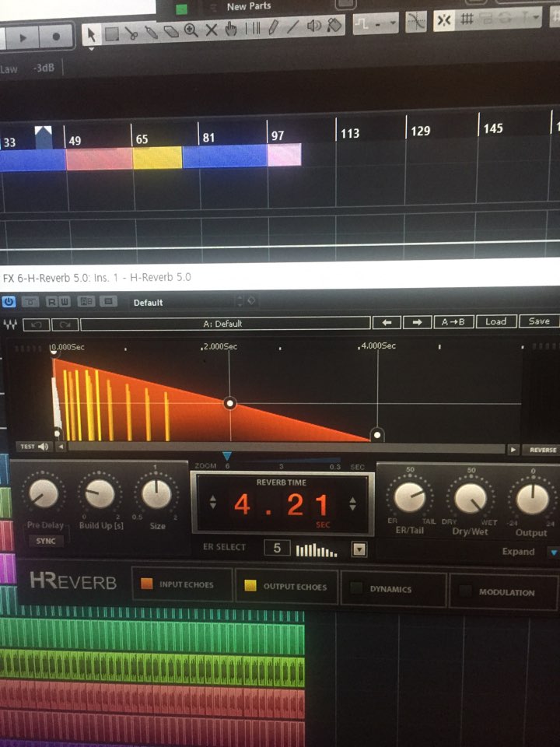
Task: Click reverb time stepper arrows on the left
Action: pos(213,502)
